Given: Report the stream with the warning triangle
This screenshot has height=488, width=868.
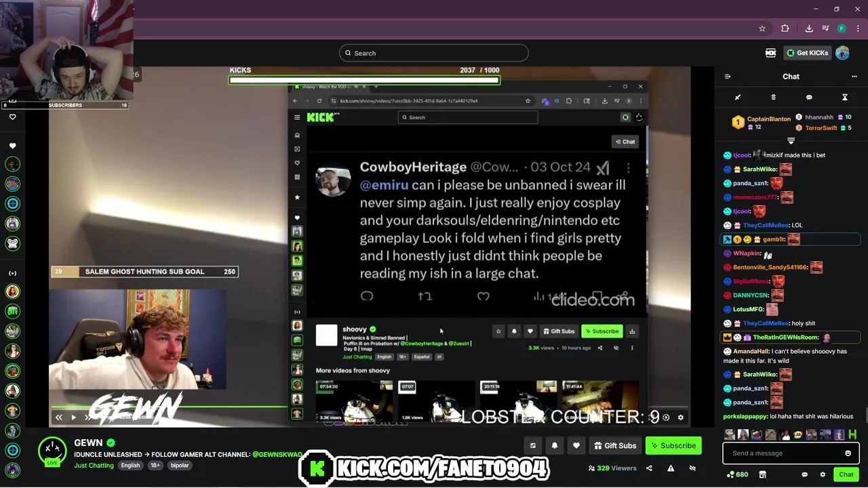Looking at the screenshot, I should click(x=671, y=468).
